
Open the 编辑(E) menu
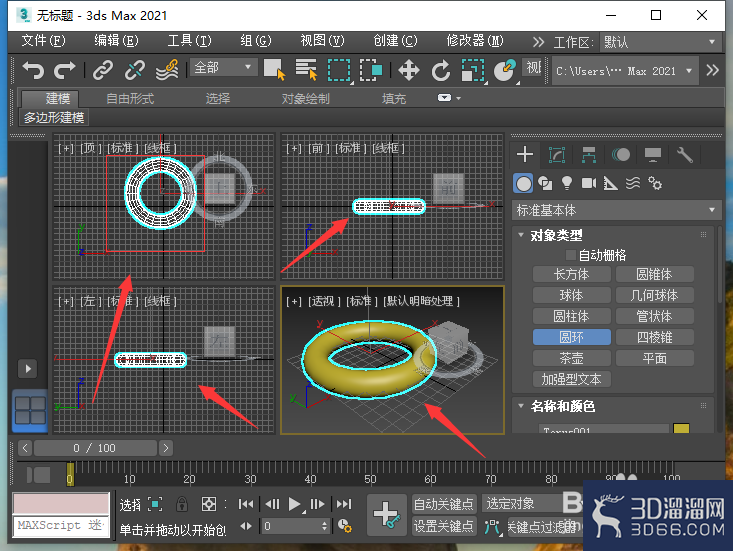pos(116,41)
